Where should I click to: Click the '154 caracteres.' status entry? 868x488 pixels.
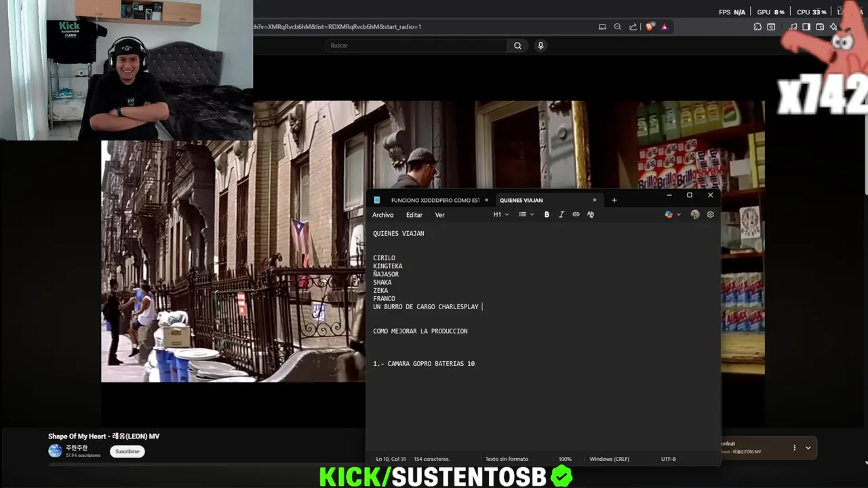coord(431,459)
